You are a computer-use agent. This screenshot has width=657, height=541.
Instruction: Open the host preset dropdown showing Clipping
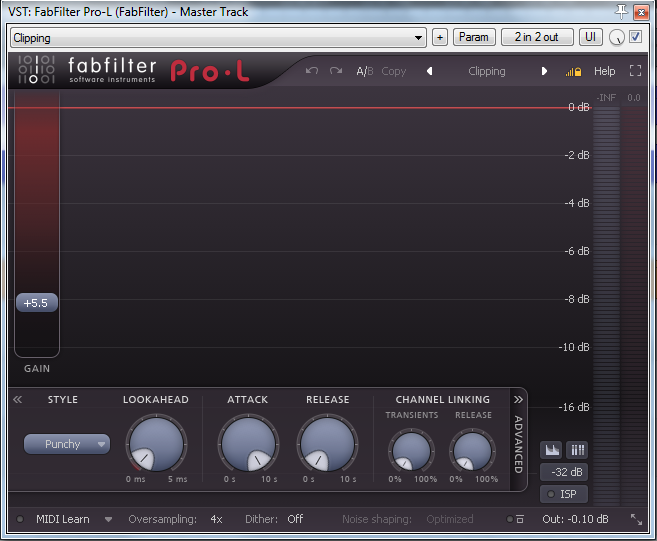point(218,38)
